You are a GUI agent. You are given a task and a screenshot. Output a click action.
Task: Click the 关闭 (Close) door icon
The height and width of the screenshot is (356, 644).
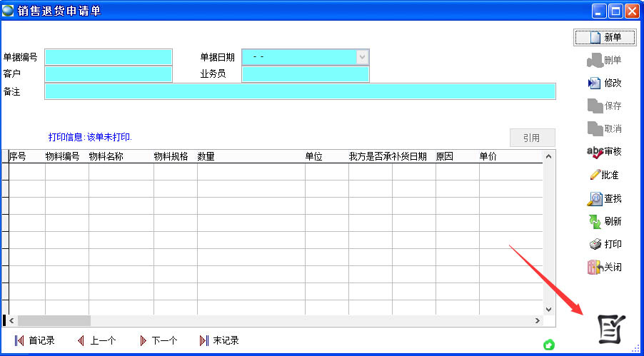604,268
